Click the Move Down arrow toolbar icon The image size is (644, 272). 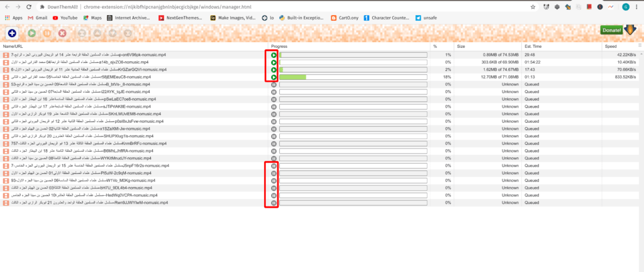[x=111, y=33]
